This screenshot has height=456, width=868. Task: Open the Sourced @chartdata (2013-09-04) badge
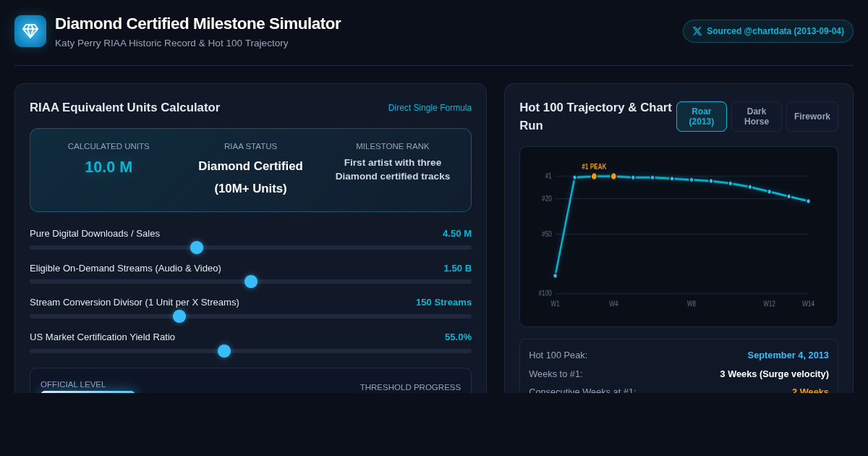768,31
